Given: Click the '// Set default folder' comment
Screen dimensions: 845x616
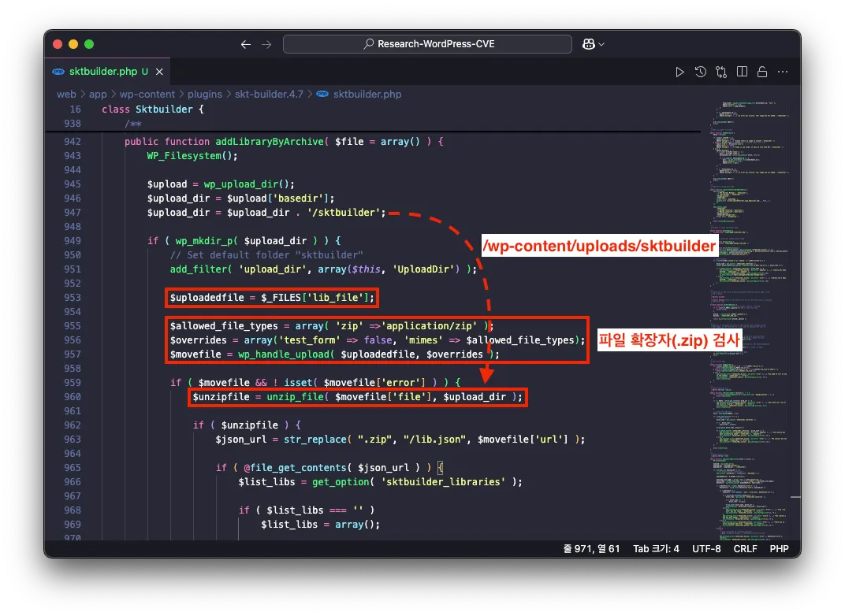Looking at the screenshot, I should pos(266,255).
